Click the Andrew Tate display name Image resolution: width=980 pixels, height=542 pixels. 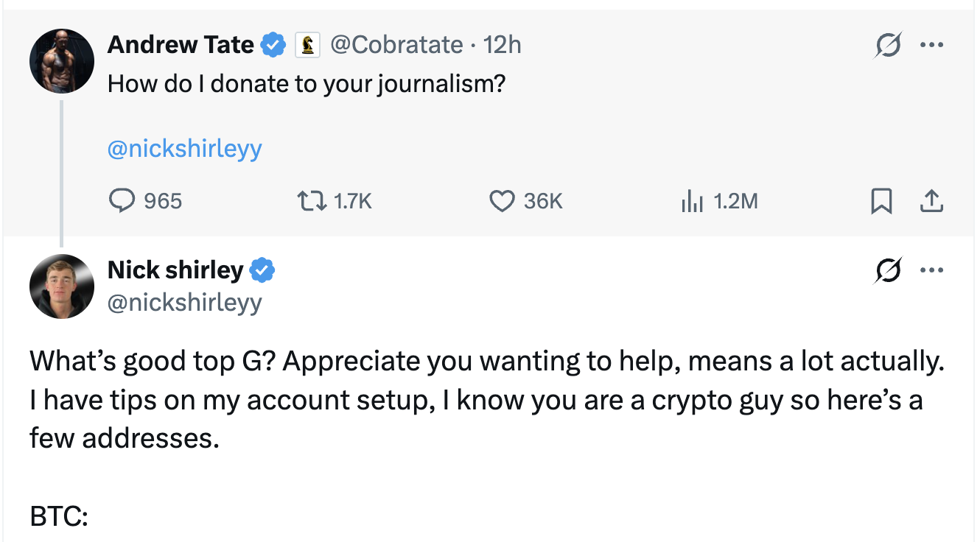coord(181,45)
